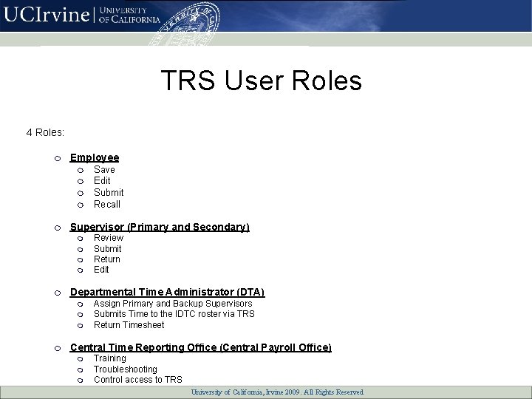Click the 'Submit' bullet under Employee
Viewport: 532px width, 399px height.
[x=109, y=192]
